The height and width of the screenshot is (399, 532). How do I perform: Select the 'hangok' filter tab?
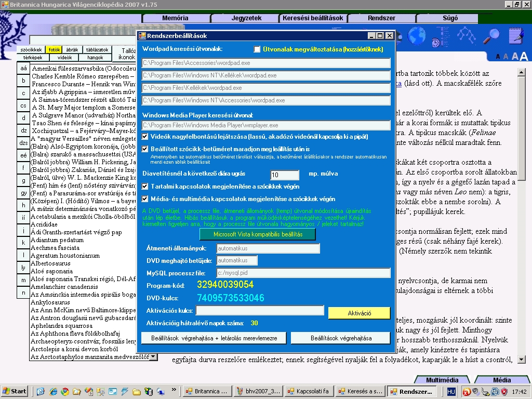96,57
